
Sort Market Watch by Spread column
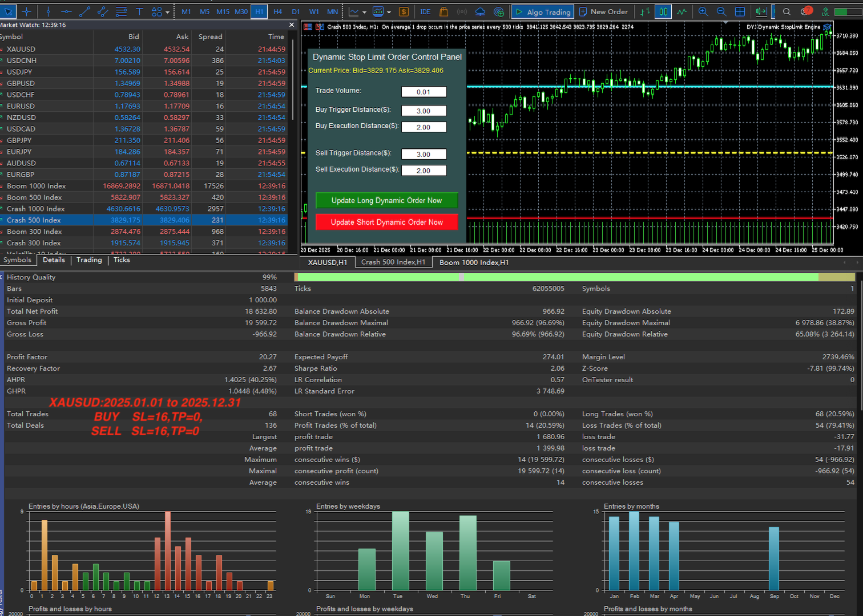pyautogui.click(x=210, y=37)
